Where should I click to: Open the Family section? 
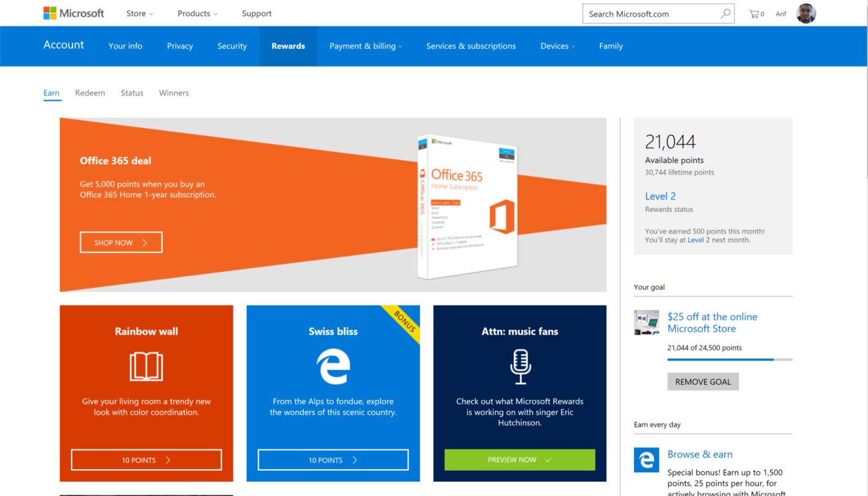[x=611, y=46]
